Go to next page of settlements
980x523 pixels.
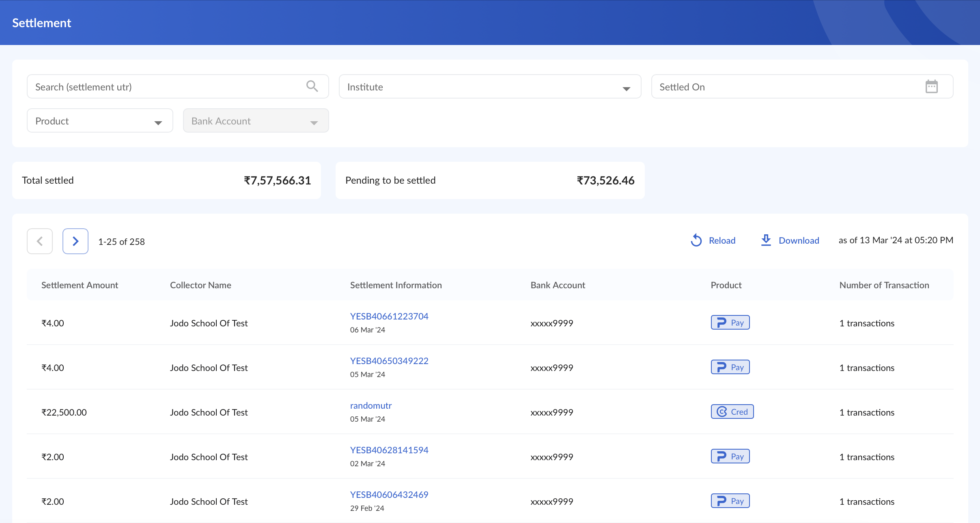click(x=75, y=241)
